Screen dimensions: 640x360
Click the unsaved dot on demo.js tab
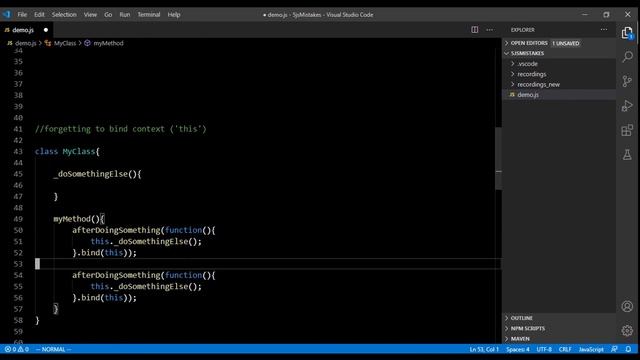[x=46, y=30]
